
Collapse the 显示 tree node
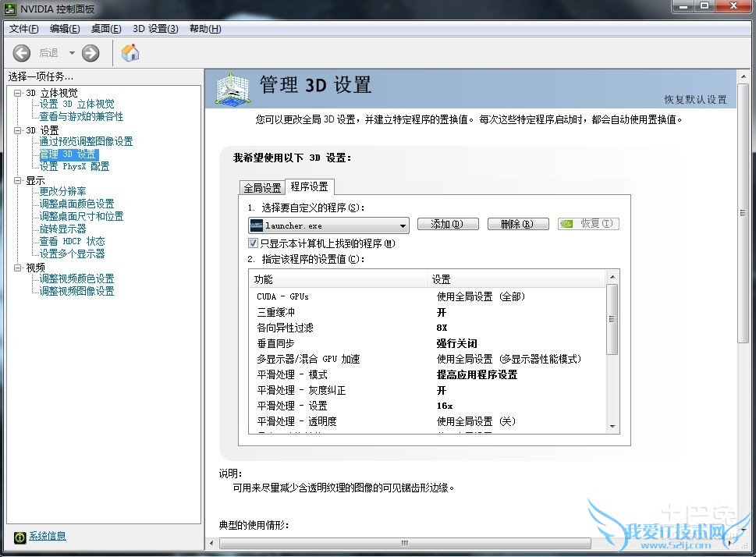[17, 180]
